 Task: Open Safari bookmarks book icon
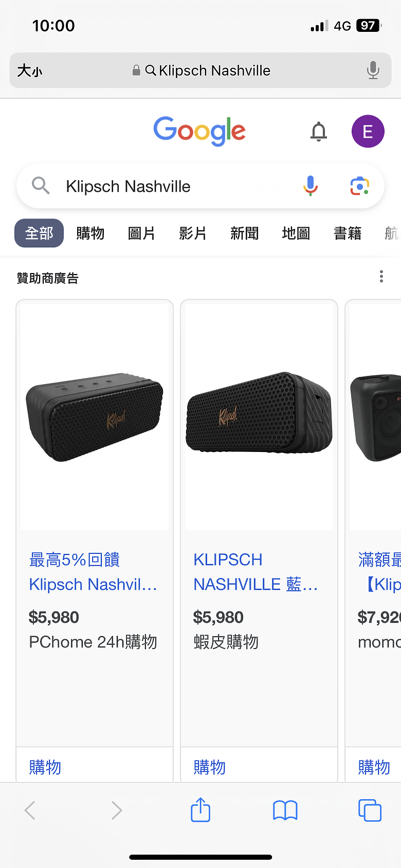[x=285, y=810]
